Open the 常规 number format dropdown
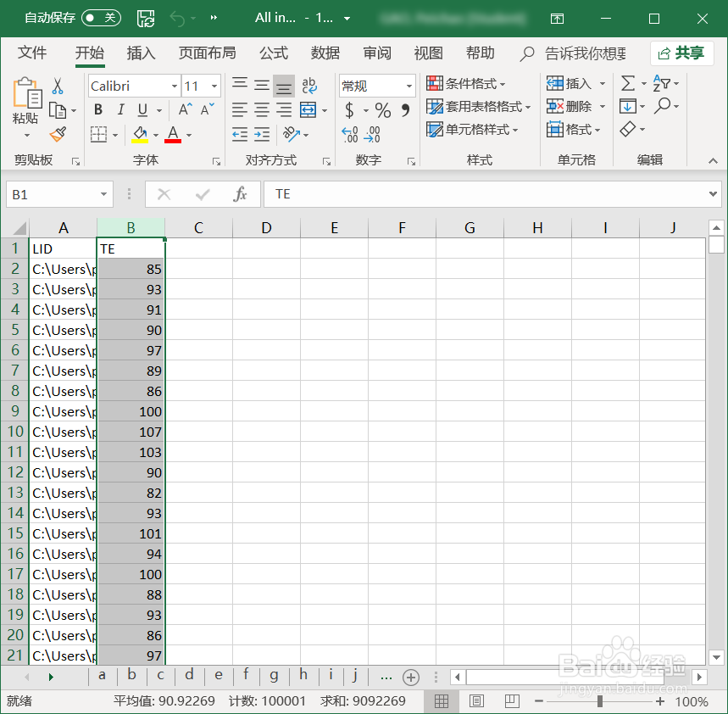728x714 pixels. [408, 85]
